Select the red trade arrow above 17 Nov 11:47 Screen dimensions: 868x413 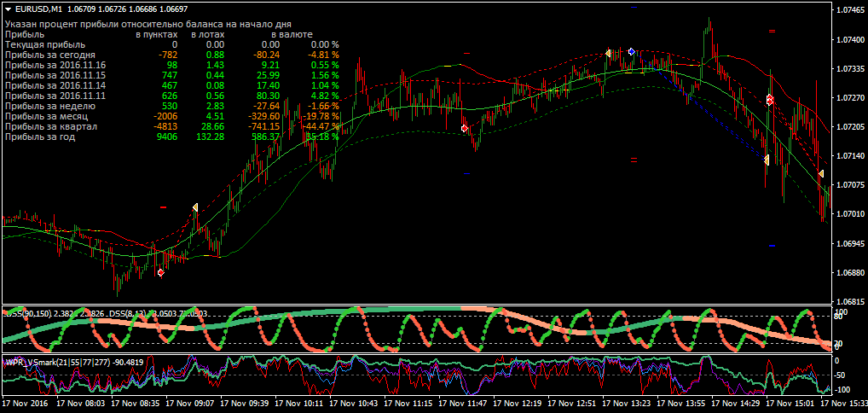(x=465, y=128)
